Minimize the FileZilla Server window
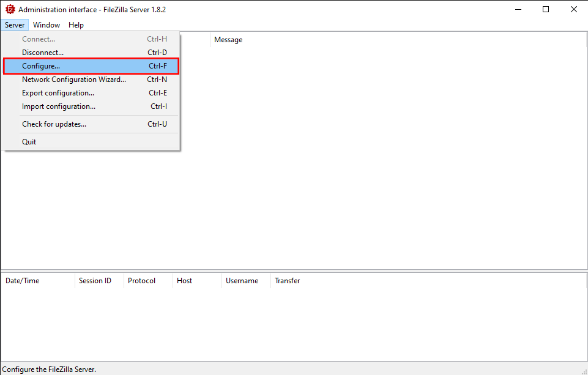The image size is (588, 375). (519, 9)
